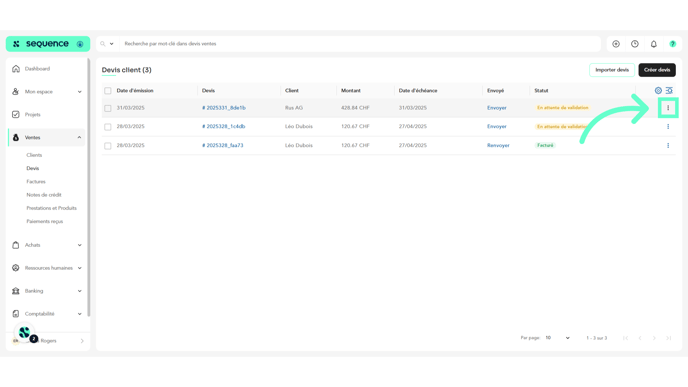The width and height of the screenshot is (688, 387).
Task: Click the Ressources humaines icon
Action: 16,268
